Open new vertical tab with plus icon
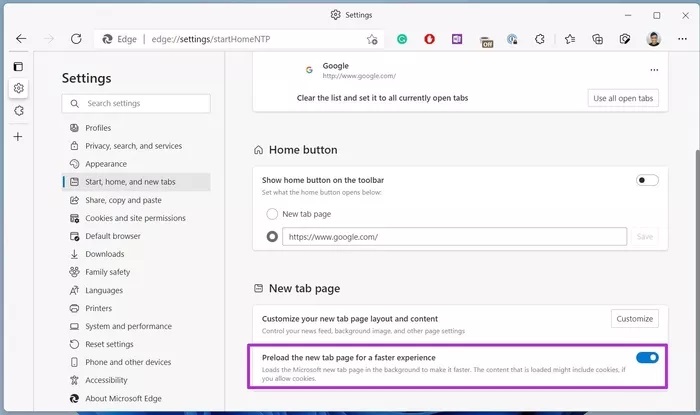The image size is (700, 415). (18, 136)
